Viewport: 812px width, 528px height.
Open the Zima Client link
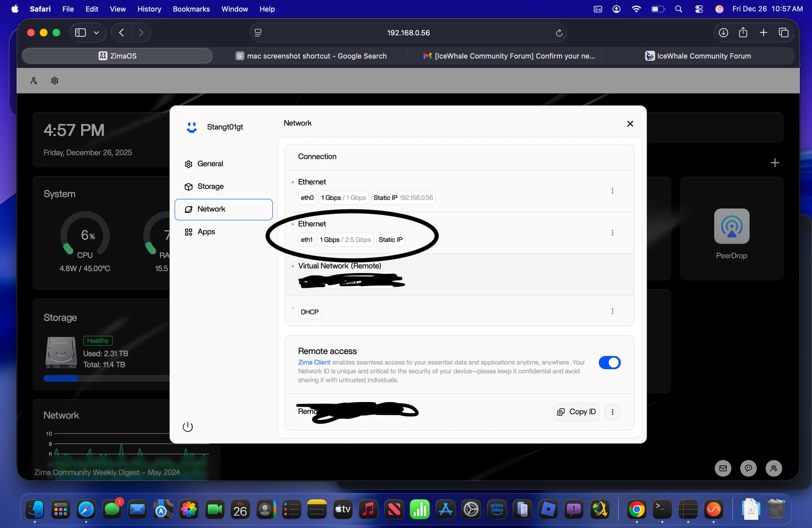[314, 362]
